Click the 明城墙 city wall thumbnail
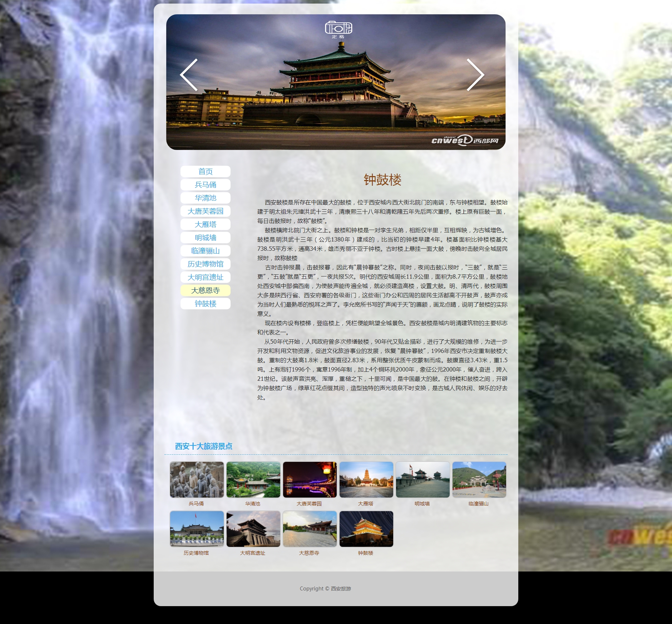The width and height of the screenshot is (672, 624). (423, 479)
